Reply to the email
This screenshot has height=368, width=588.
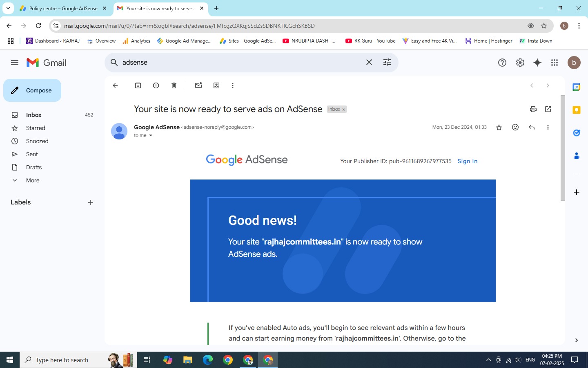click(532, 127)
